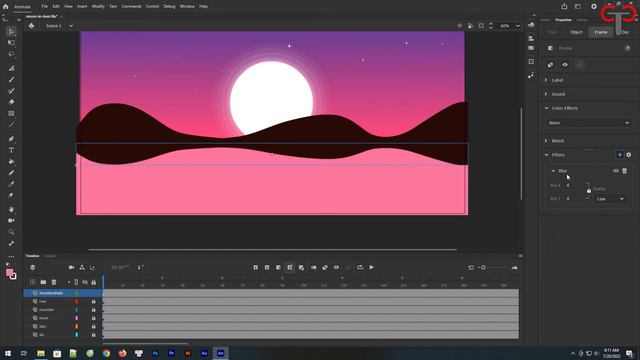Switch to the Doc properties tab

coord(625,32)
